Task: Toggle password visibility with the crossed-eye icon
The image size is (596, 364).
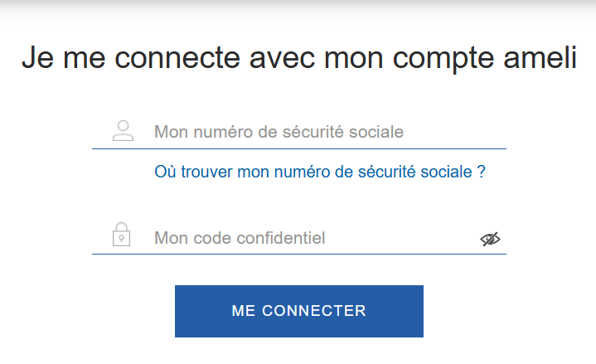Action: [x=490, y=239]
